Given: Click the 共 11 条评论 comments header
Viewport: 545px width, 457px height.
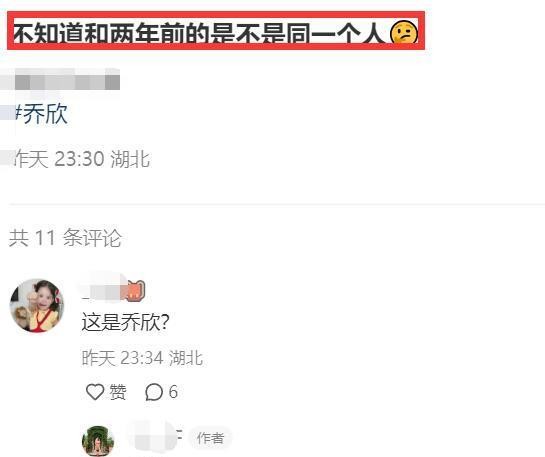Looking at the screenshot, I should click(x=65, y=238).
